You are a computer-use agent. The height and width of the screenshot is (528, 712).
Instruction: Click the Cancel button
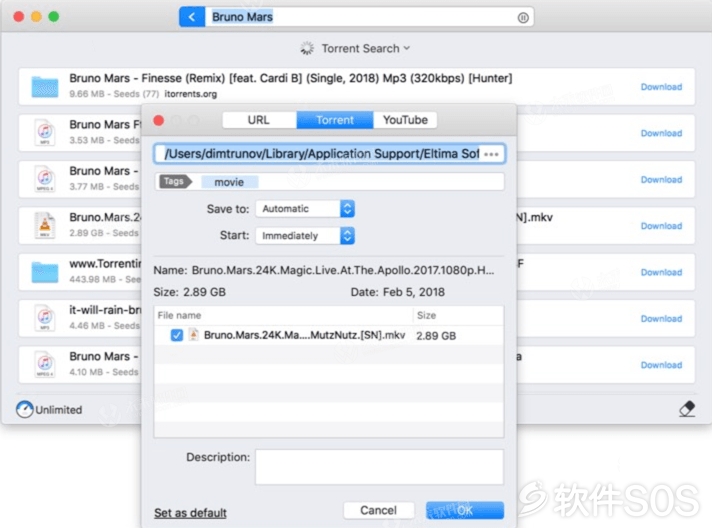click(x=378, y=510)
